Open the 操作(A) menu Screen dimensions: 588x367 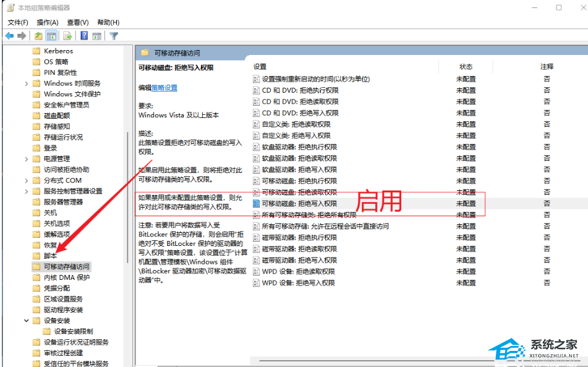(48, 22)
